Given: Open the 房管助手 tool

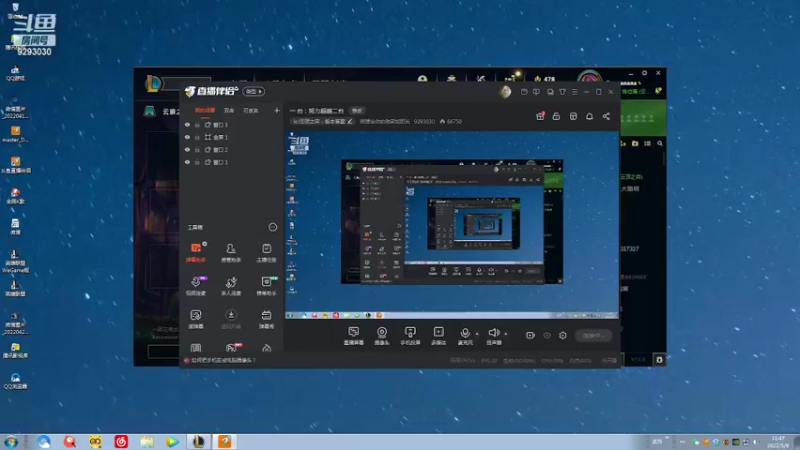Looking at the screenshot, I should coord(231,253).
